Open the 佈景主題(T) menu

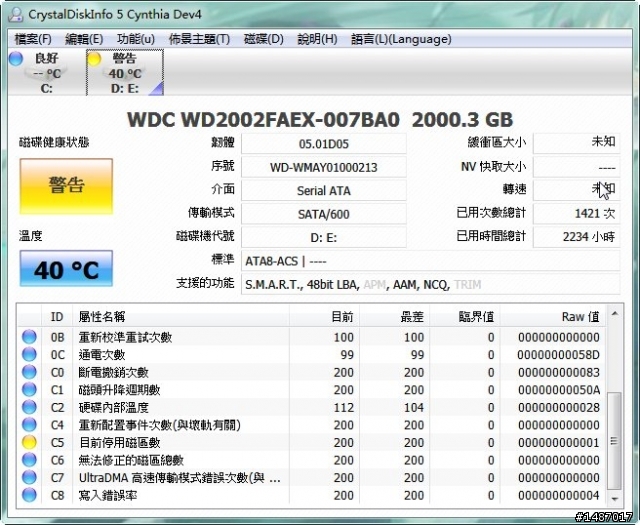pos(200,39)
